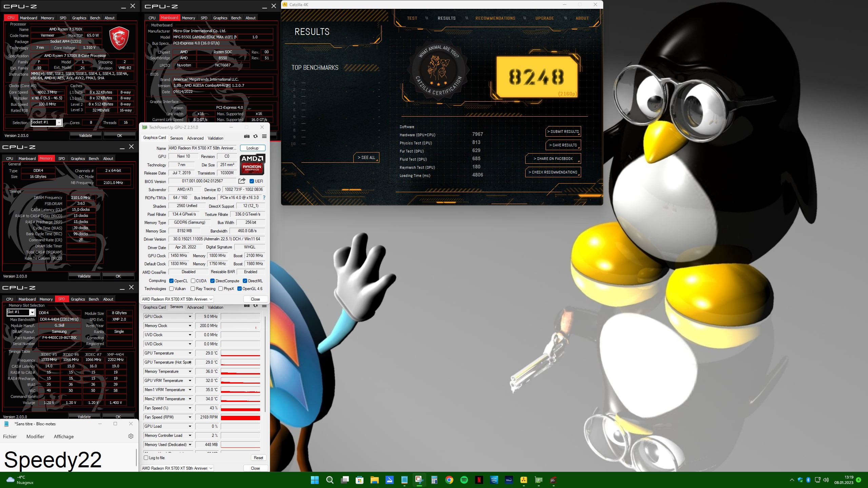Open Prime Video from taskbar
Viewport: 868px width, 488px height.
click(494, 480)
